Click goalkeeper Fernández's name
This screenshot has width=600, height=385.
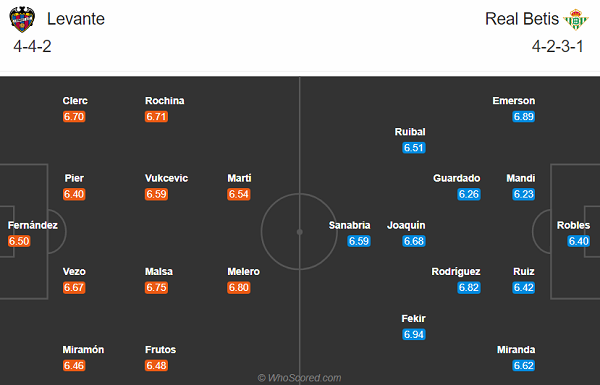point(33,225)
